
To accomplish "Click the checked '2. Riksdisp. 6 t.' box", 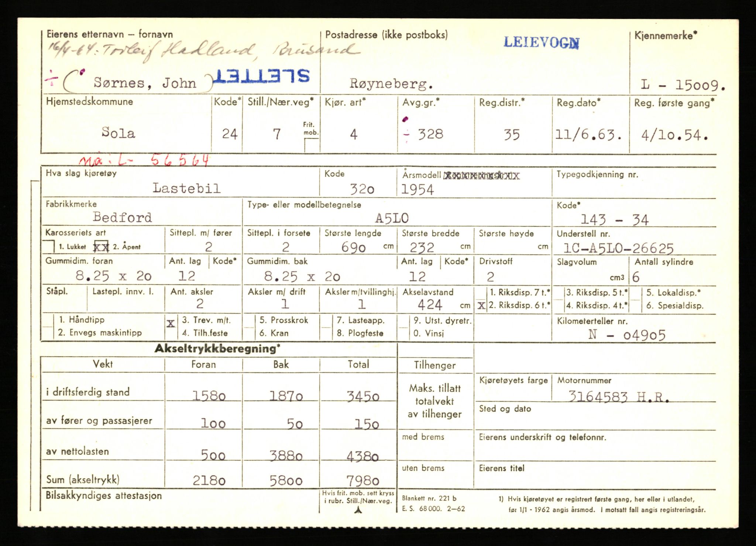I will click(481, 306).
